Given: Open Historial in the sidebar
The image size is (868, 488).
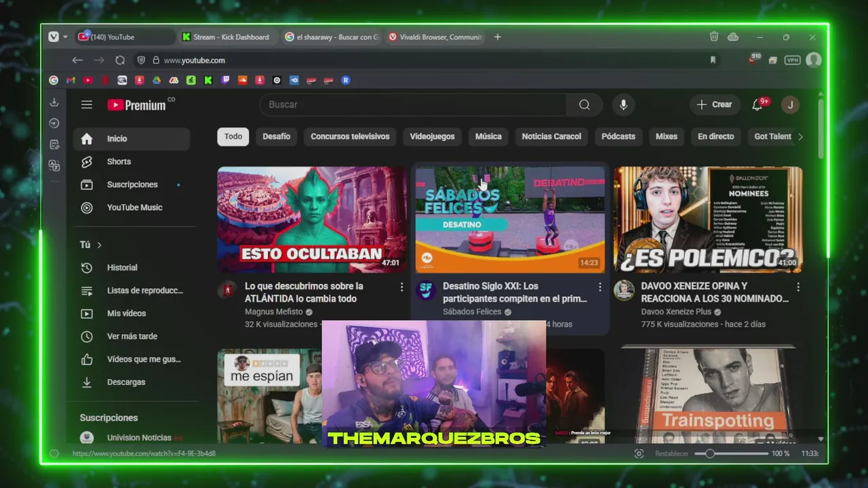Looking at the screenshot, I should pos(131,268).
